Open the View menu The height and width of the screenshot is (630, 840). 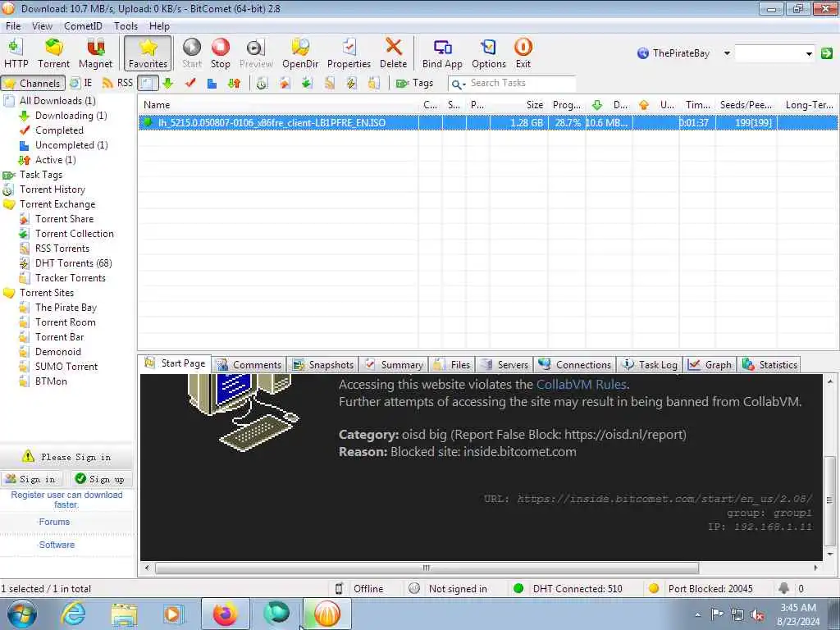[x=42, y=25]
